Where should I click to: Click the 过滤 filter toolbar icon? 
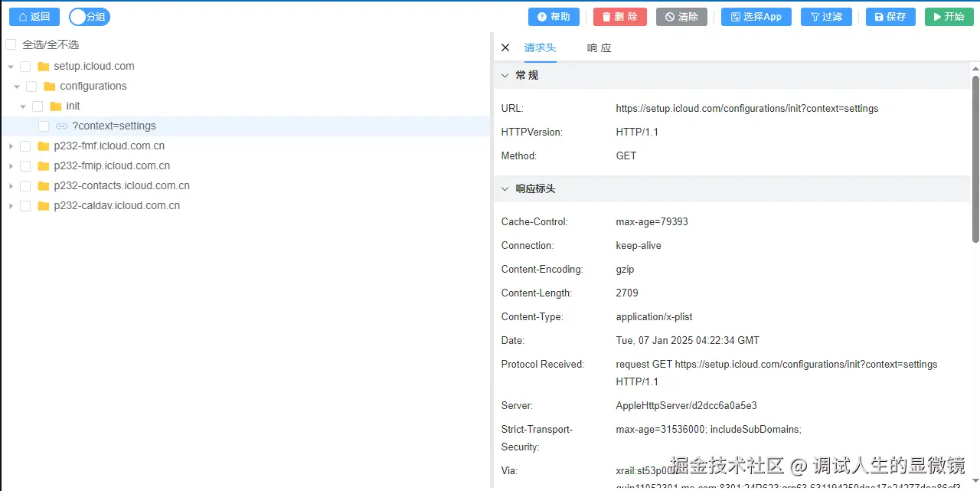coord(813,16)
